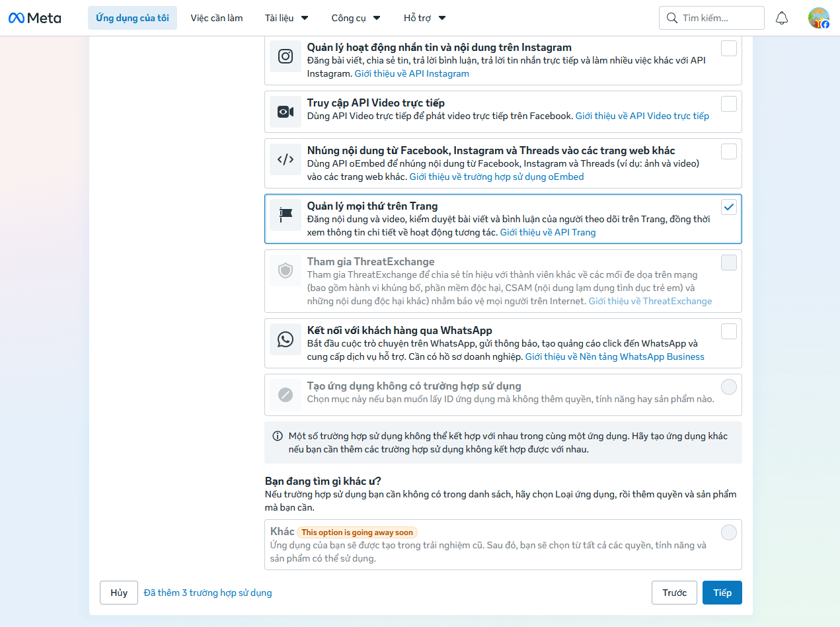This screenshot has height=627, width=840.
Task: Open Giới thiệu về Nền tảng WhatsApp Business
Action: [x=615, y=356]
